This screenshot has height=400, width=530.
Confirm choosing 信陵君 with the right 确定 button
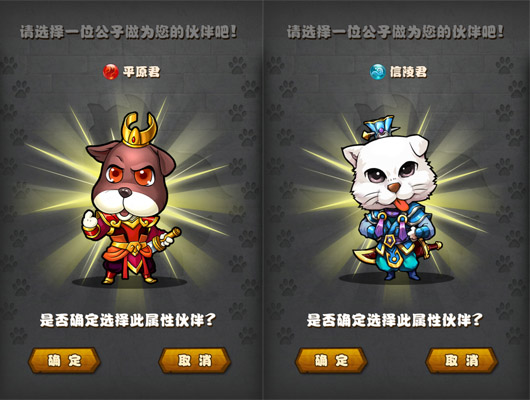tap(331, 360)
